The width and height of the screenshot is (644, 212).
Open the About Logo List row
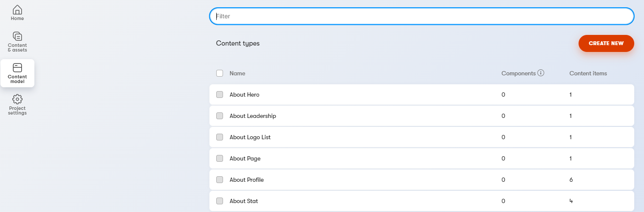tap(422, 137)
